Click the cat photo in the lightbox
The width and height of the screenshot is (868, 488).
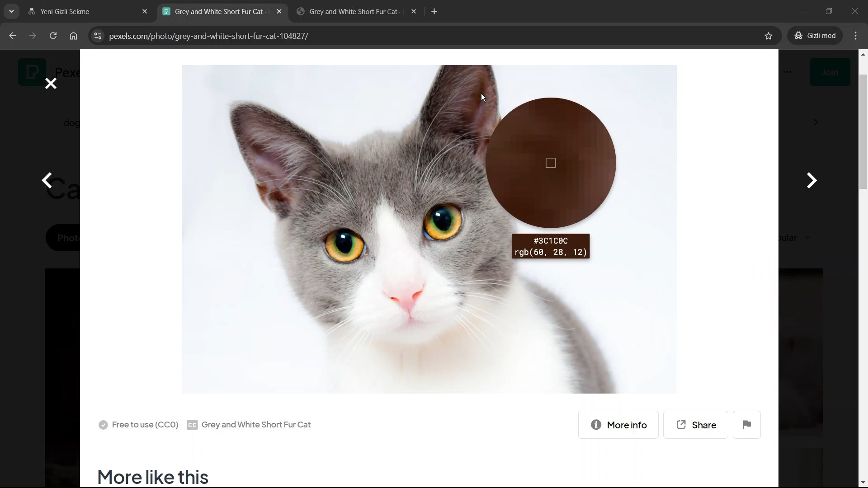429,229
